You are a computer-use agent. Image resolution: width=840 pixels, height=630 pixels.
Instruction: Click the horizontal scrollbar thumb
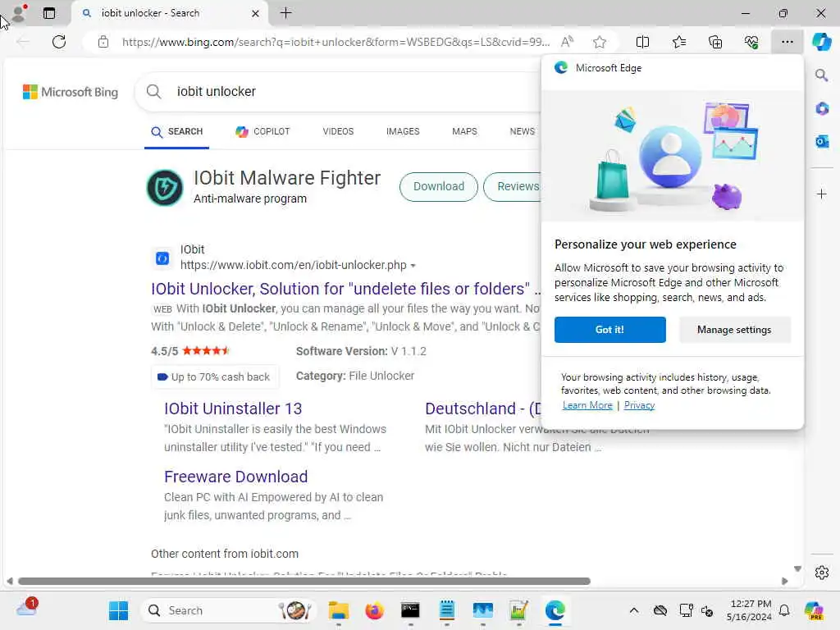pyautogui.click(x=304, y=582)
